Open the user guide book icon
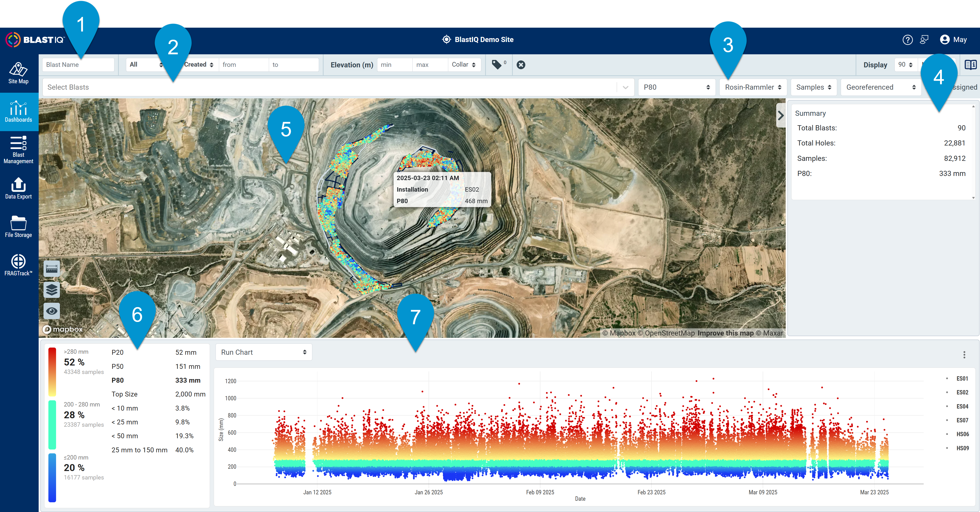 point(971,65)
